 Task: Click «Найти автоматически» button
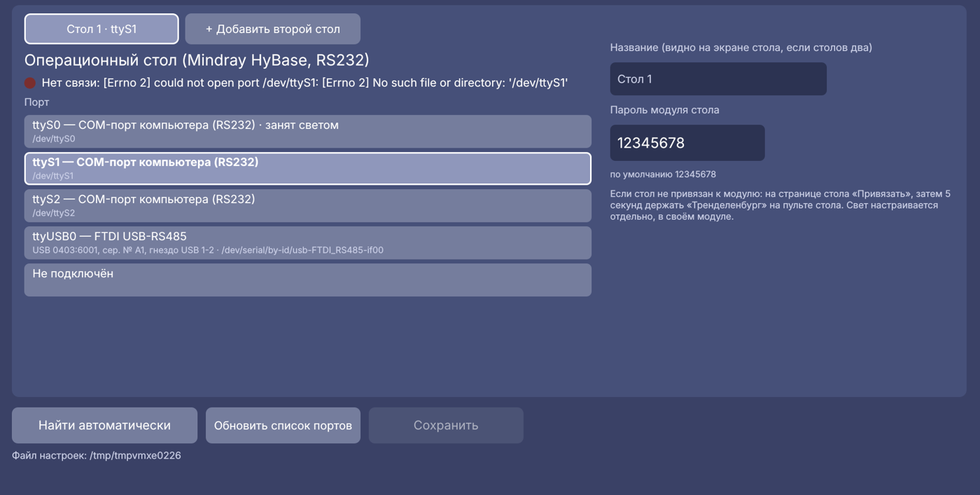104,425
